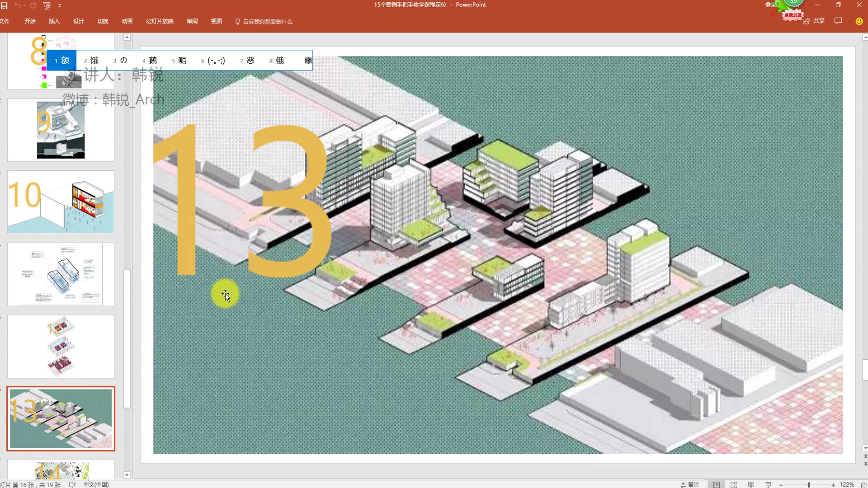Switch to Slide Sorter view icon

(x=734, y=484)
